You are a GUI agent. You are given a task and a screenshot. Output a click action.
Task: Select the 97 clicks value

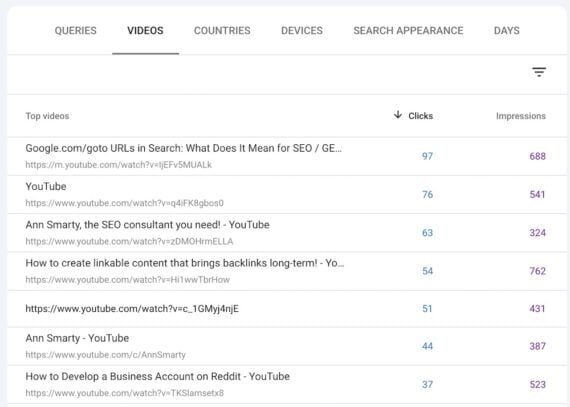pyautogui.click(x=427, y=156)
